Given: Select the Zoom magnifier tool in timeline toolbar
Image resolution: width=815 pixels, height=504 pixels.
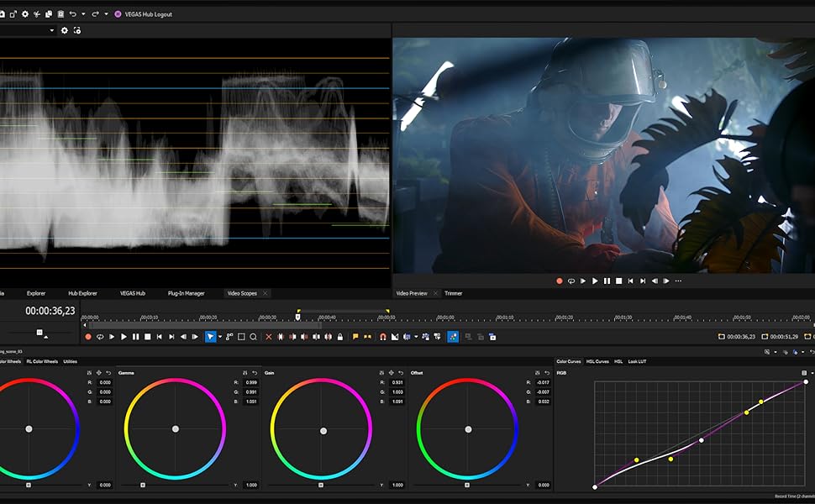Looking at the screenshot, I should tap(253, 337).
